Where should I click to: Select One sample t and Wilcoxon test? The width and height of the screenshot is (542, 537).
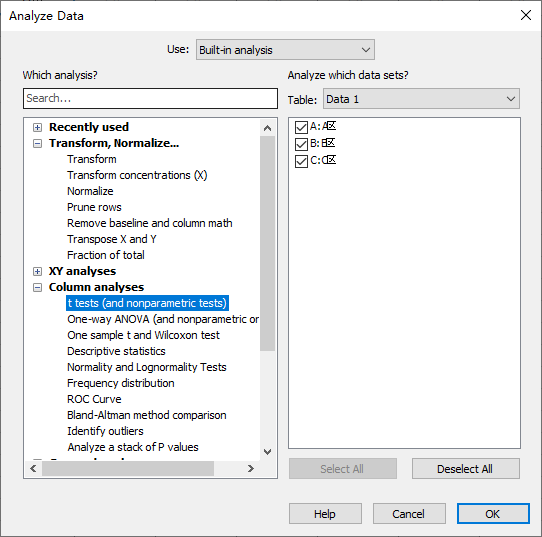pyautogui.click(x=143, y=335)
